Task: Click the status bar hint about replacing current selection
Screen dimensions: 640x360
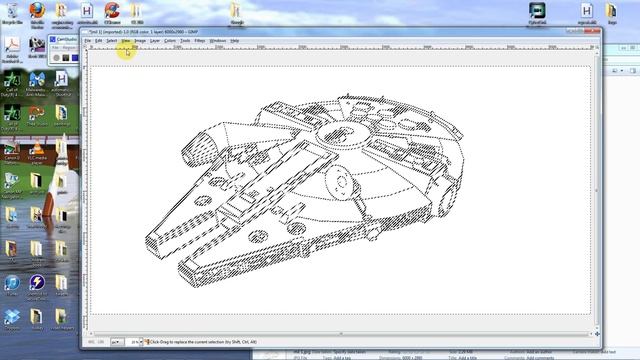Action: (x=204, y=342)
